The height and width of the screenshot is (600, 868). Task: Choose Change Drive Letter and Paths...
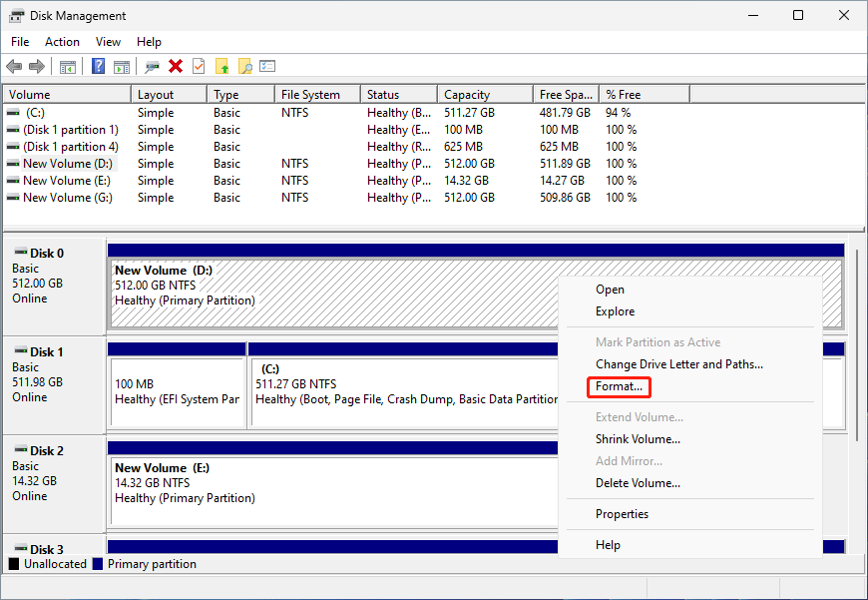click(678, 364)
